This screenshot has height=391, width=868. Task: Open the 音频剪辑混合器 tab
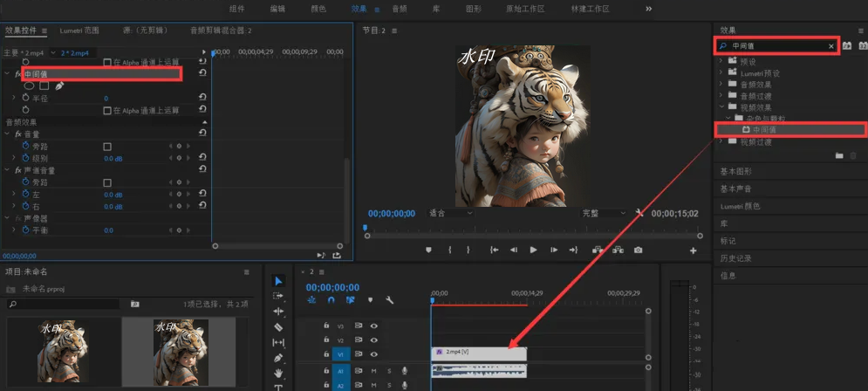point(221,31)
